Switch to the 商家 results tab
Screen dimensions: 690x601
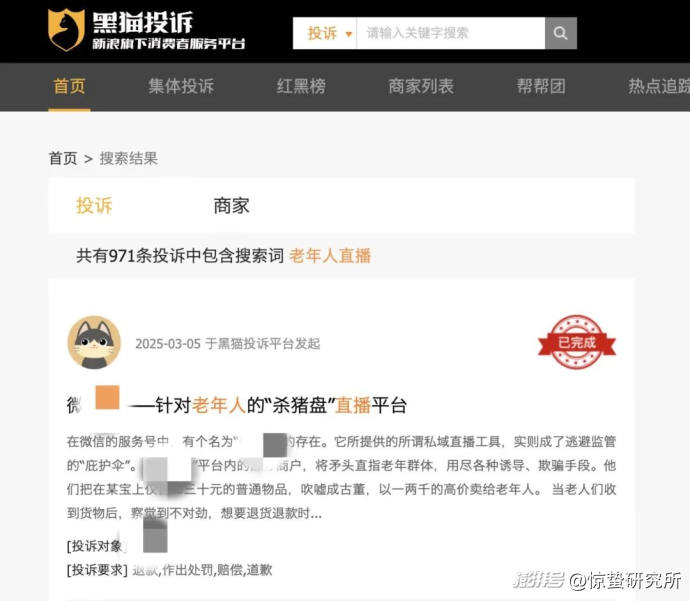[x=231, y=206]
